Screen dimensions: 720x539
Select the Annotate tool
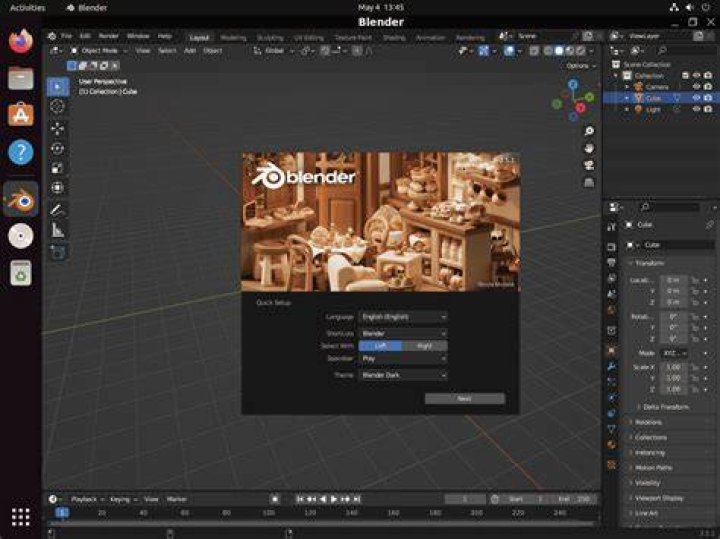pos(57,210)
